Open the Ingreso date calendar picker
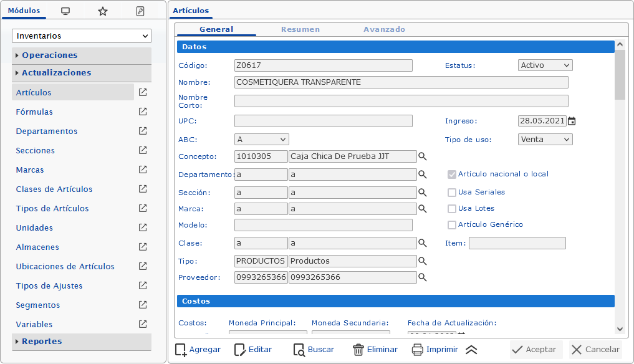The height and width of the screenshot is (364, 634). [572, 121]
